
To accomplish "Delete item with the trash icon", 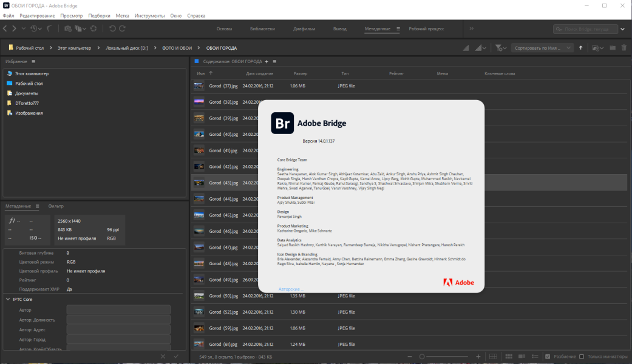I will click(x=624, y=48).
